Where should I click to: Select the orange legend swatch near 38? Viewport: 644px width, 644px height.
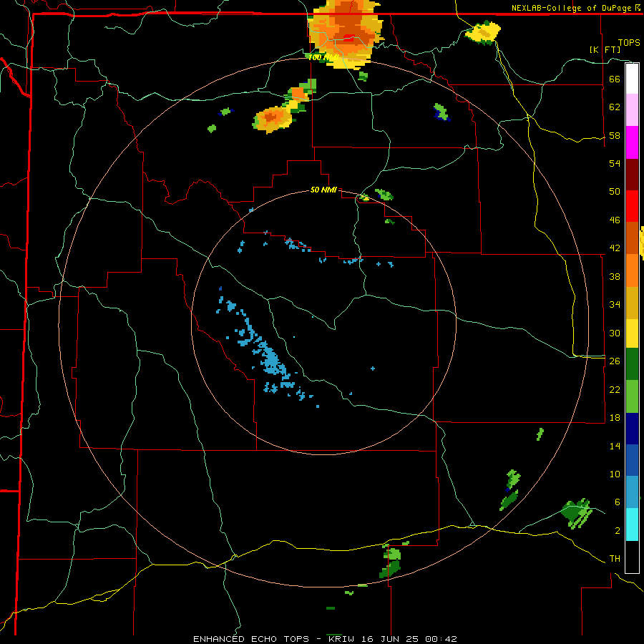click(x=632, y=270)
